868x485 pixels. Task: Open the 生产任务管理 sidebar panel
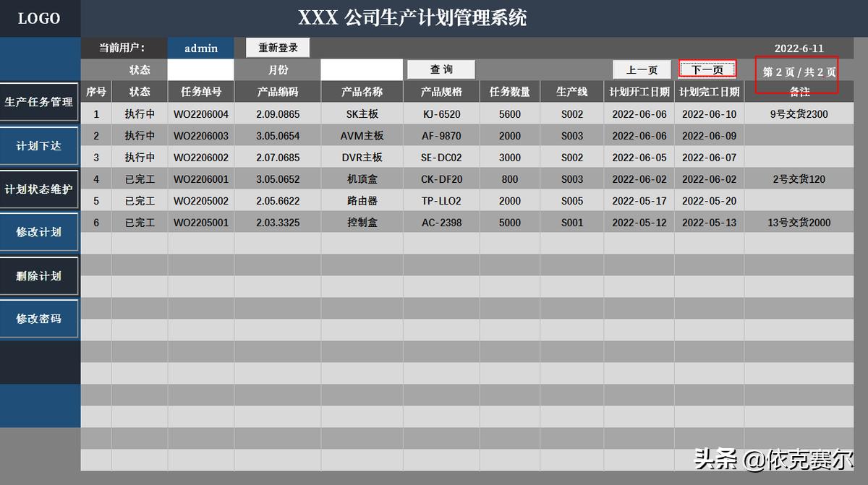click(x=40, y=102)
